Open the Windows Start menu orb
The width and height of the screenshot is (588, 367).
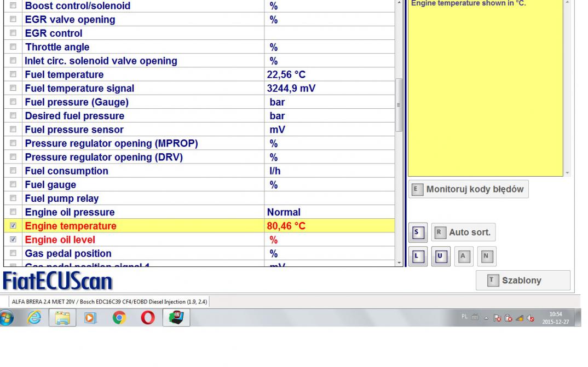click(7, 318)
